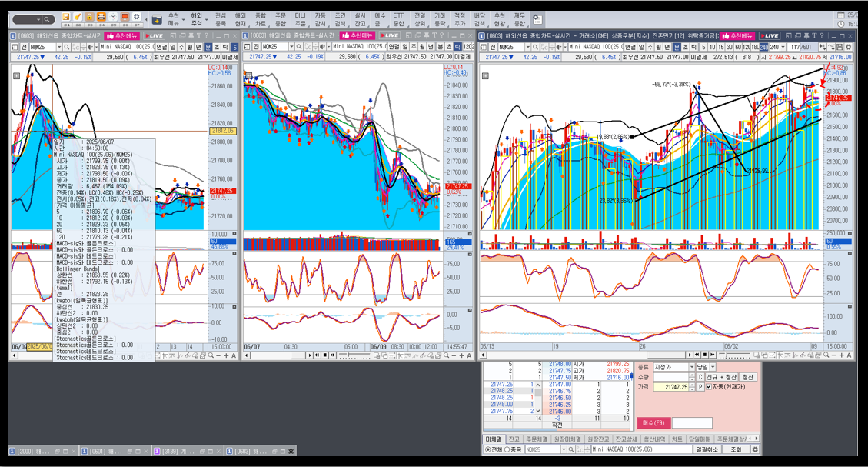Screen dimensions: 868x467
Task: Toggle 주 weekly period in right chart
Action: coord(651,47)
